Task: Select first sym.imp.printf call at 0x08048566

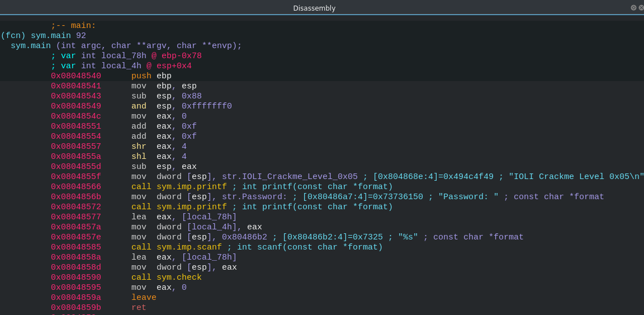Action: [179, 187]
